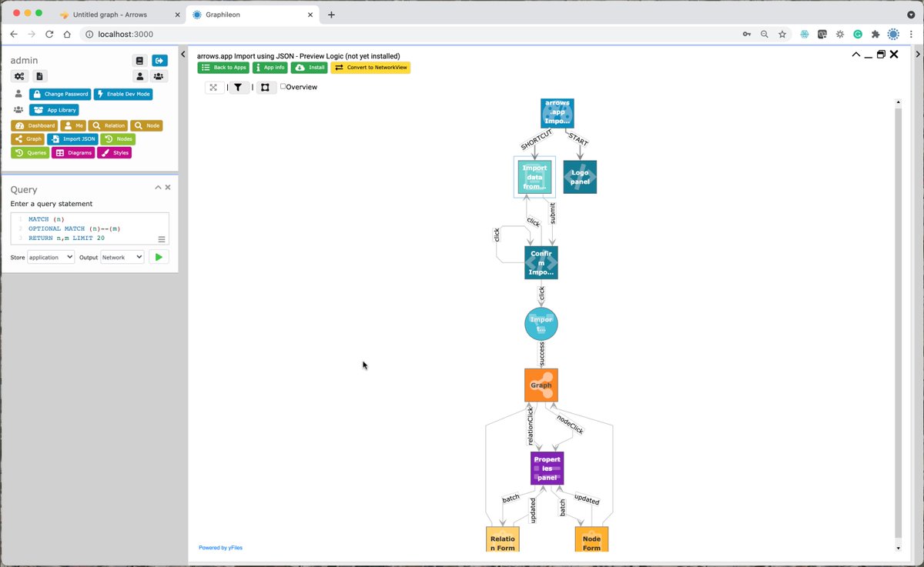Open the Grammarly extension icon

coord(858,34)
